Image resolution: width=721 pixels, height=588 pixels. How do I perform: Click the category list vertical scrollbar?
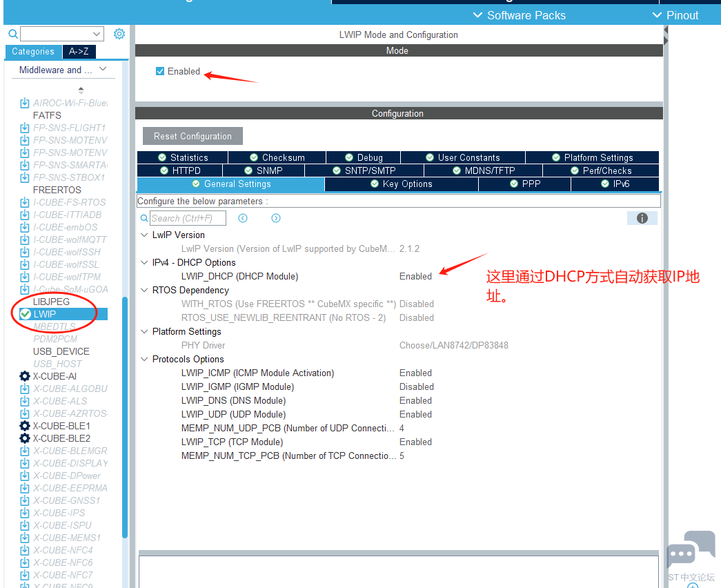(125, 418)
